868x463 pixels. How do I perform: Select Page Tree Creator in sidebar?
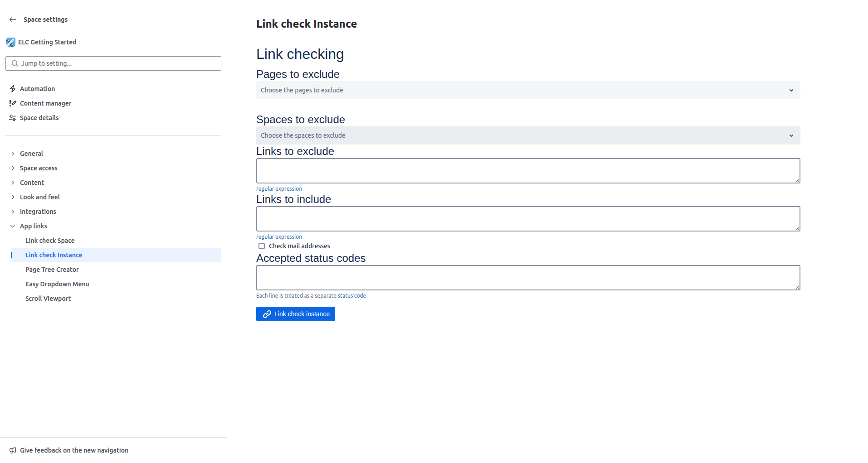[x=52, y=270]
